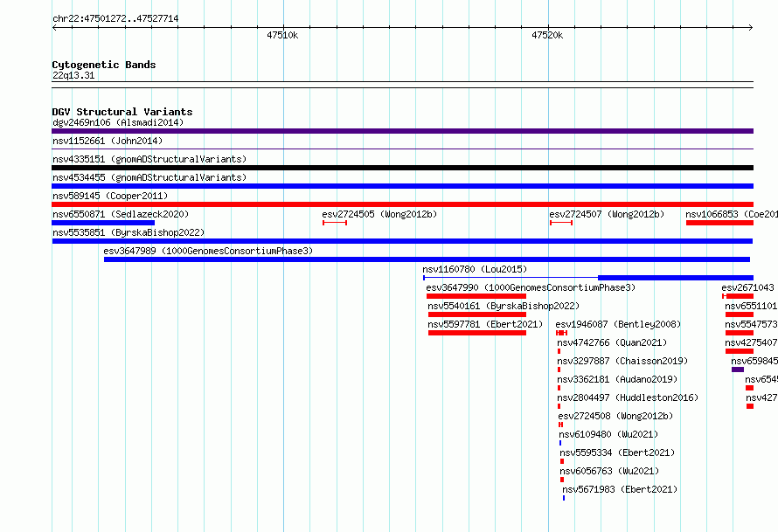Open nsv6551101 variant label
This screenshot has width=778, height=532.
coord(751,306)
